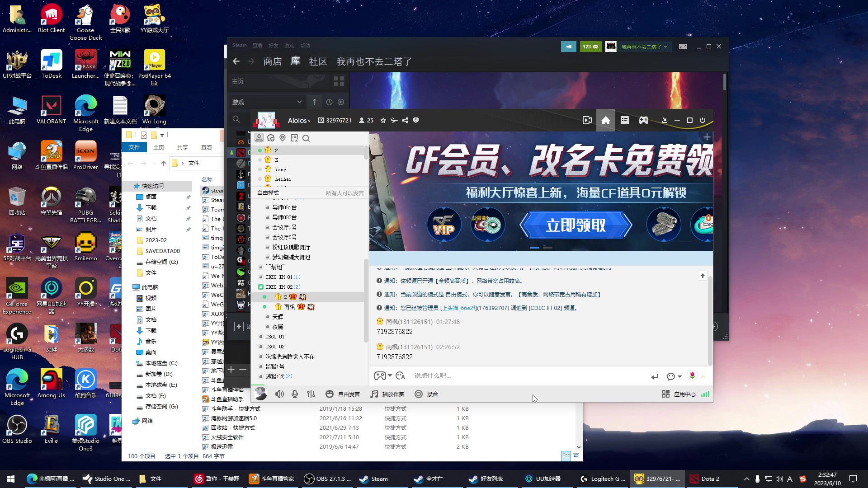Viewport: 868px width, 488px height.
Task: Click the flower gift icon
Action: tap(692, 375)
